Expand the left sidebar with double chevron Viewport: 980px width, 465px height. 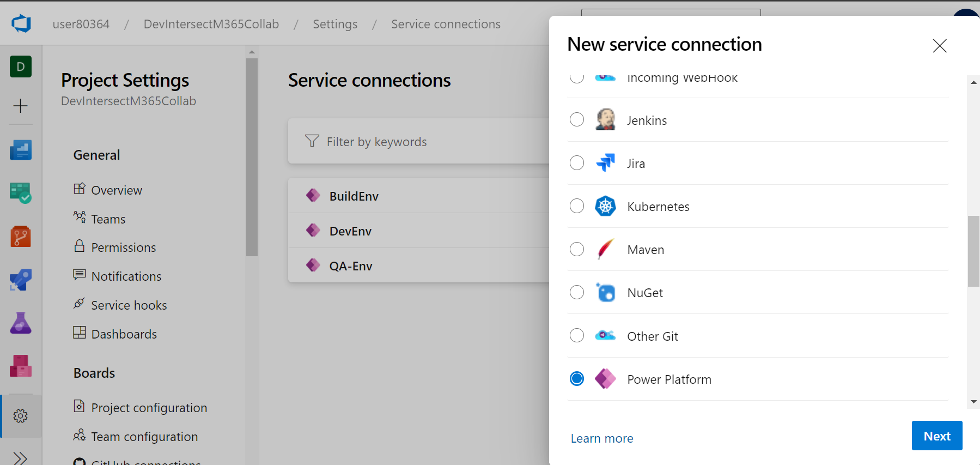click(x=21, y=457)
